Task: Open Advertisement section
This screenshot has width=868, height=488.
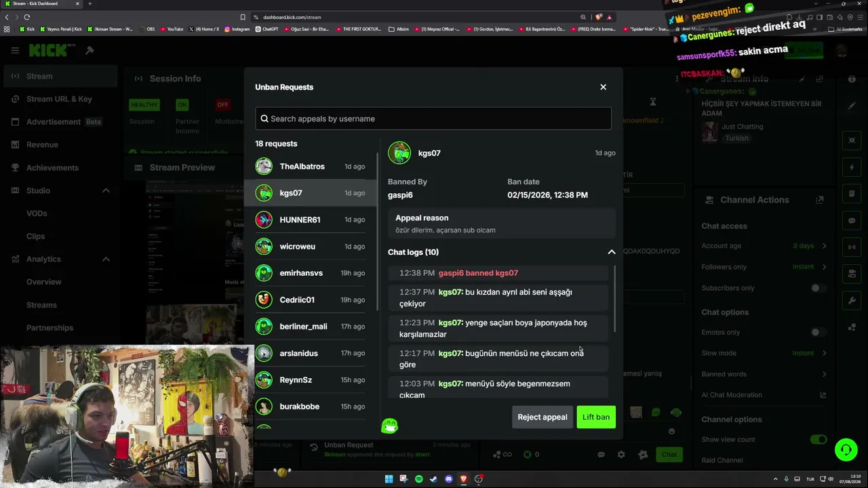Action: (x=60, y=122)
